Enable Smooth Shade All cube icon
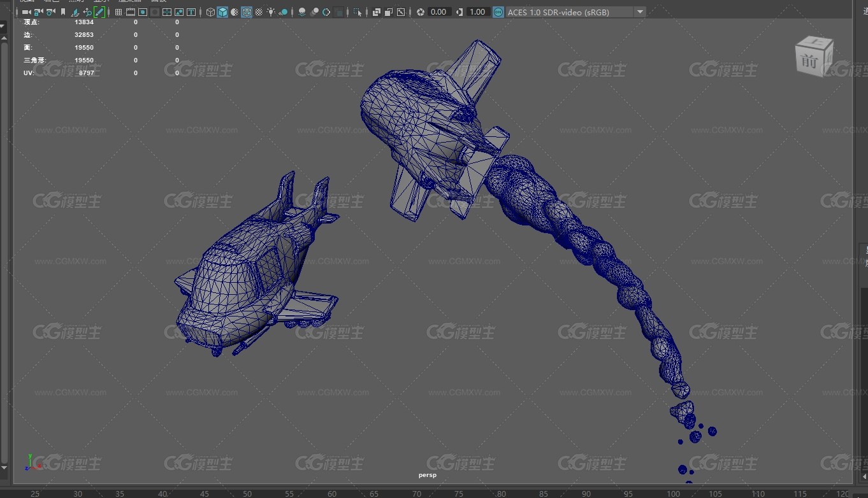 [222, 12]
